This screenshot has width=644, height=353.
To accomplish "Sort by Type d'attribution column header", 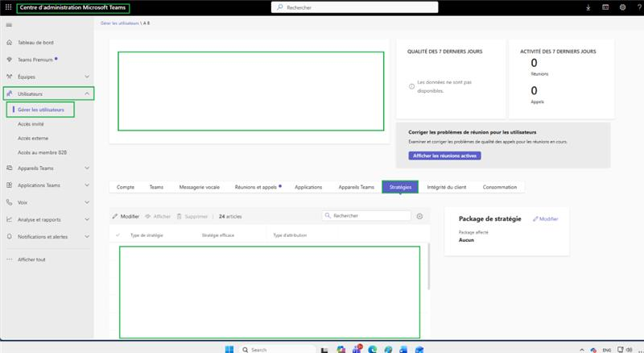I will pos(290,235).
